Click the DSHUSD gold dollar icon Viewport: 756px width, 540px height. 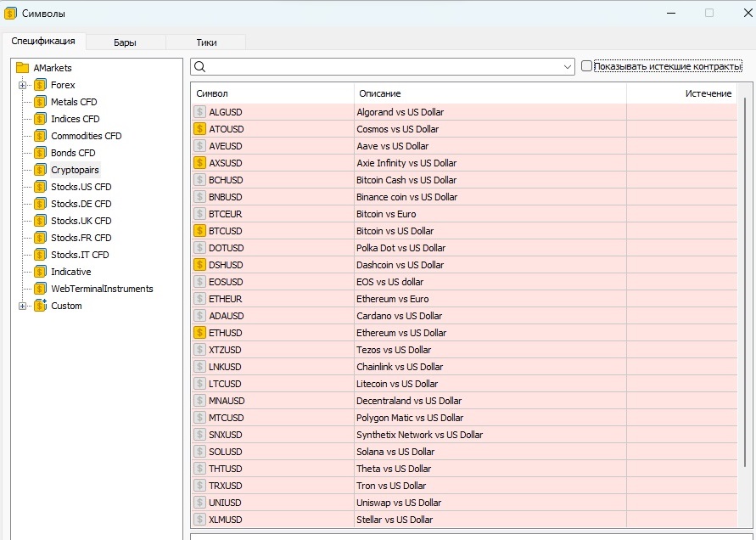pos(199,264)
